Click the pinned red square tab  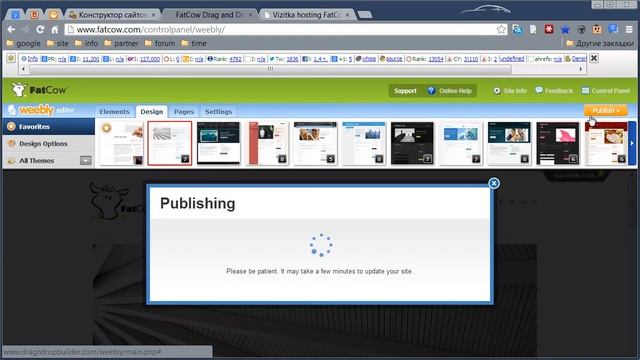[x=34, y=15]
